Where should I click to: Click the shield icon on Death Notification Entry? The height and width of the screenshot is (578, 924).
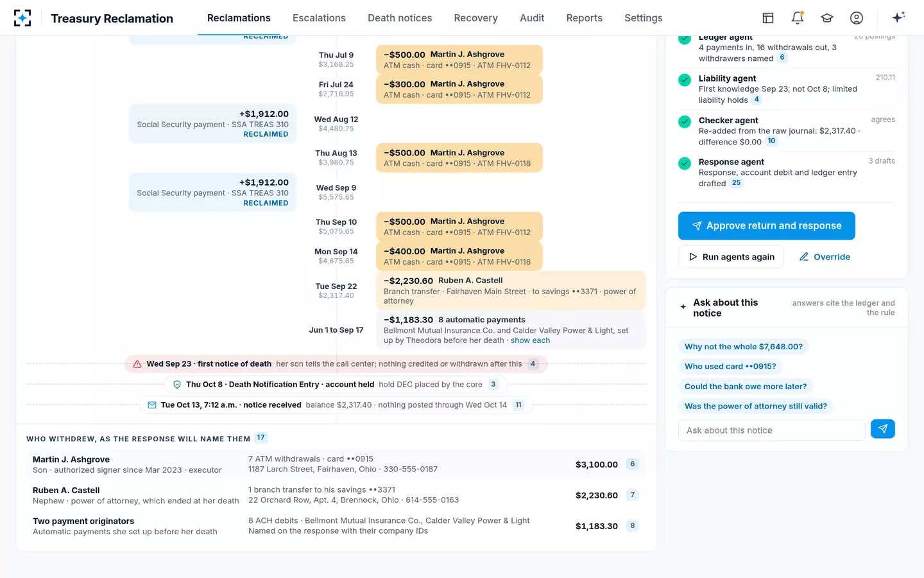(x=177, y=385)
